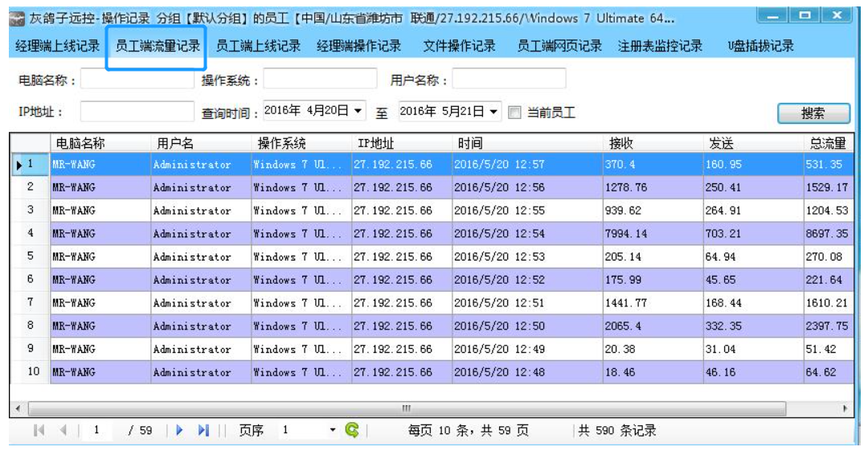Viewport: 868px width, 451px height.
Task: Sort by the 接收 column header
Action: 621,144
